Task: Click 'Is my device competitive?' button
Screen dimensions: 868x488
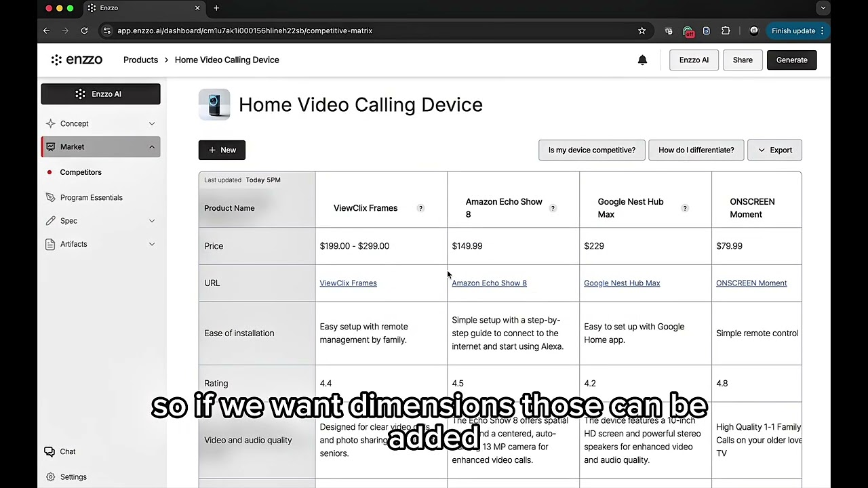Action: point(592,150)
